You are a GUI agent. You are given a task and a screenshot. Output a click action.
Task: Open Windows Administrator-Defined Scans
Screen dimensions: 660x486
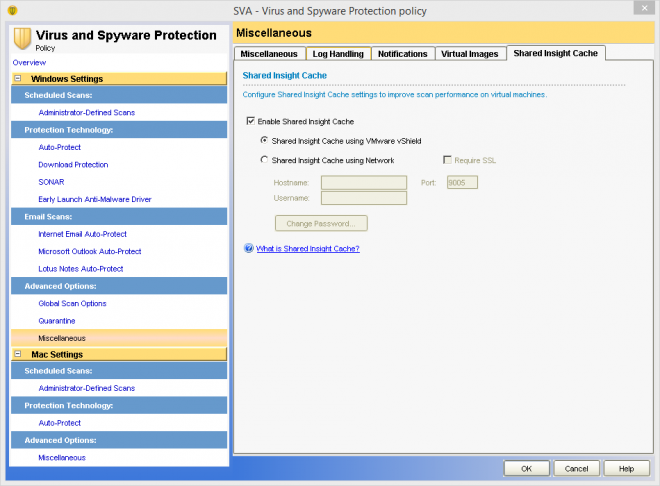tap(87, 112)
